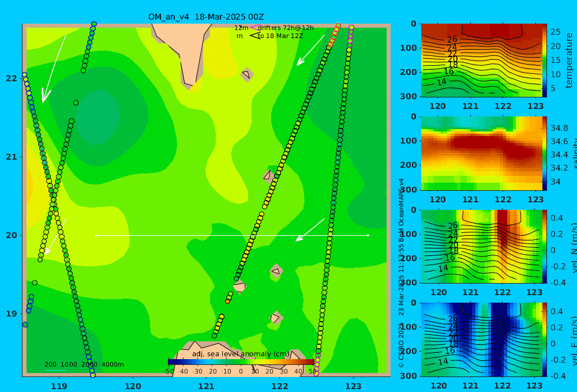This screenshot has width=577, height=392.
Task: Click the title text OM_an_v4 18-Mar-2025 00Z
Action: click(x=206, y=17)
